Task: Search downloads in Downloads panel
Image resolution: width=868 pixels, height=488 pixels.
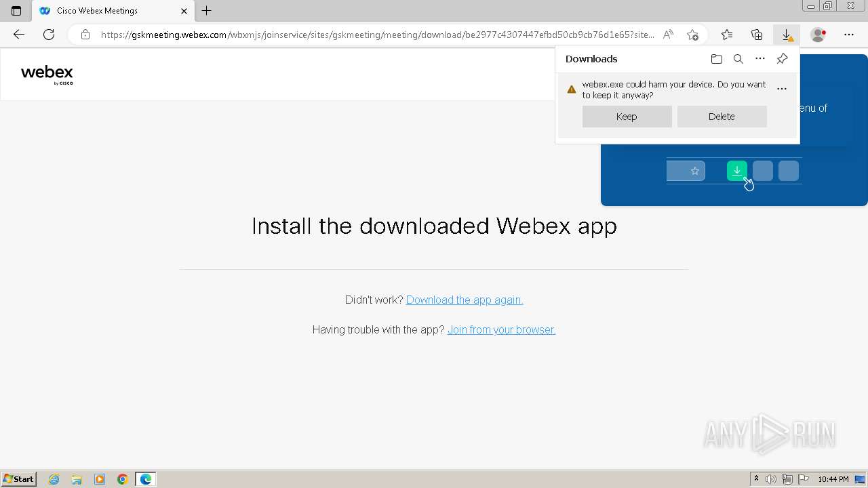Action: coord(738,59)
